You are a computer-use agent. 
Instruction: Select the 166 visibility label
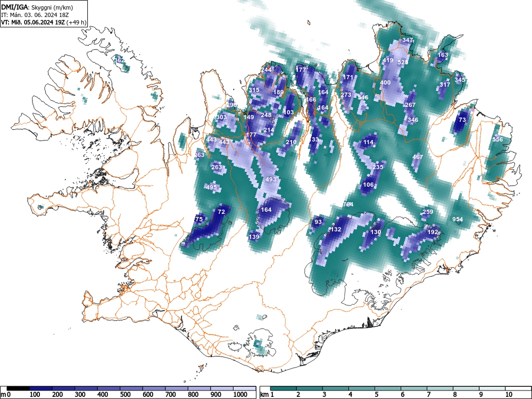[x=311, y=99]
